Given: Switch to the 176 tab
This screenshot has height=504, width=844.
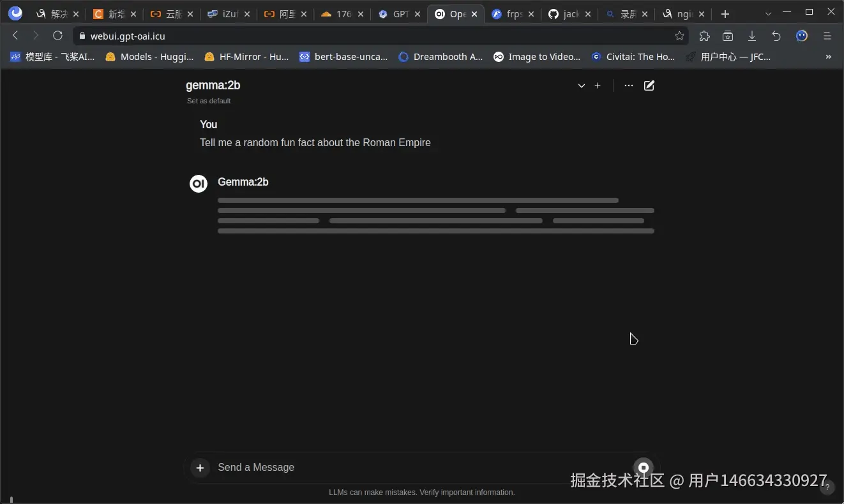Looking at the screenshot, I should [343, 14].
